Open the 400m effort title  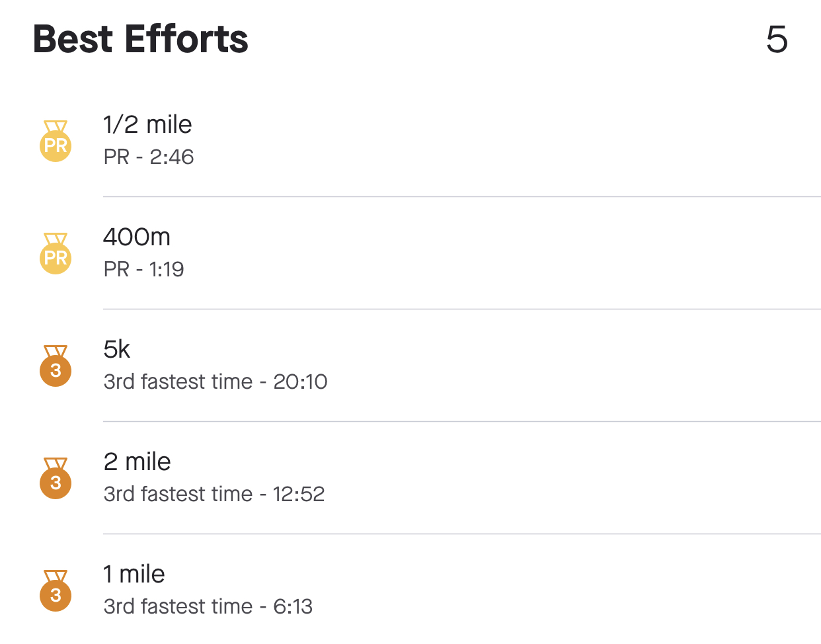(137, 237)
